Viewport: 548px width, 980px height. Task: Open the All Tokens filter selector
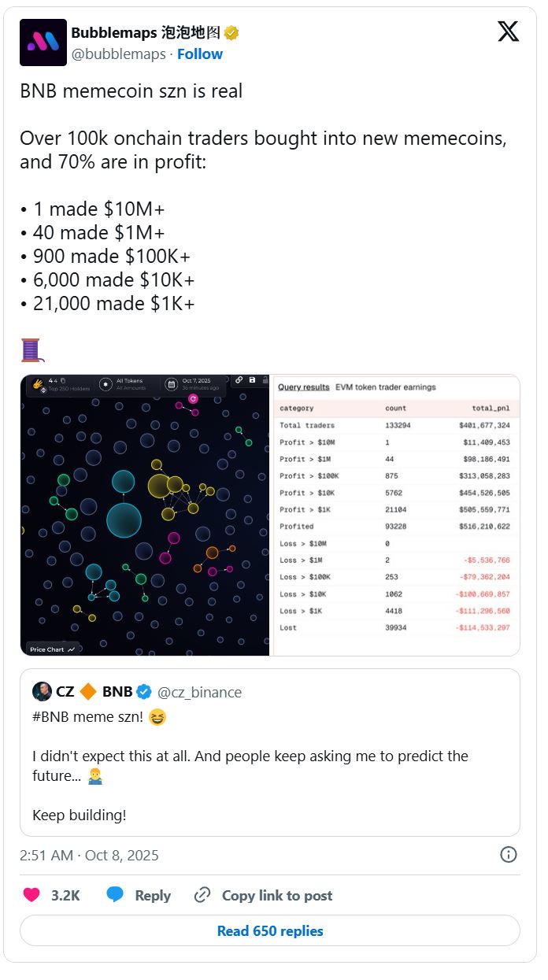pos(124,384)
